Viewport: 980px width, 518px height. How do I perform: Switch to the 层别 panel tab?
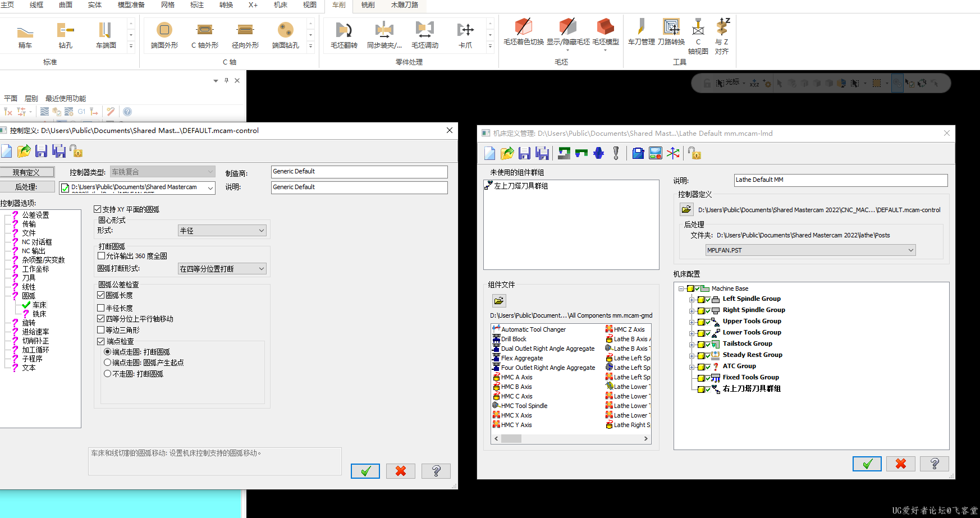(x=31, y=98)
